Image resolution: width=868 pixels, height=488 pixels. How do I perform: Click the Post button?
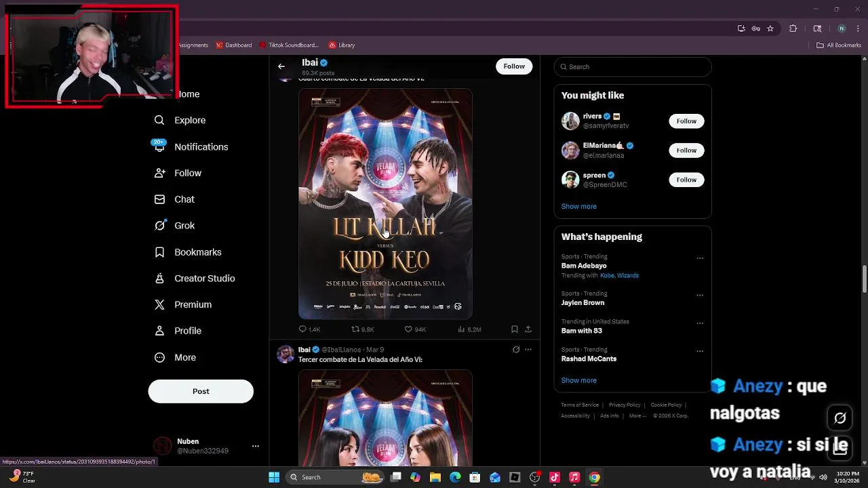(x=201, y=391)
